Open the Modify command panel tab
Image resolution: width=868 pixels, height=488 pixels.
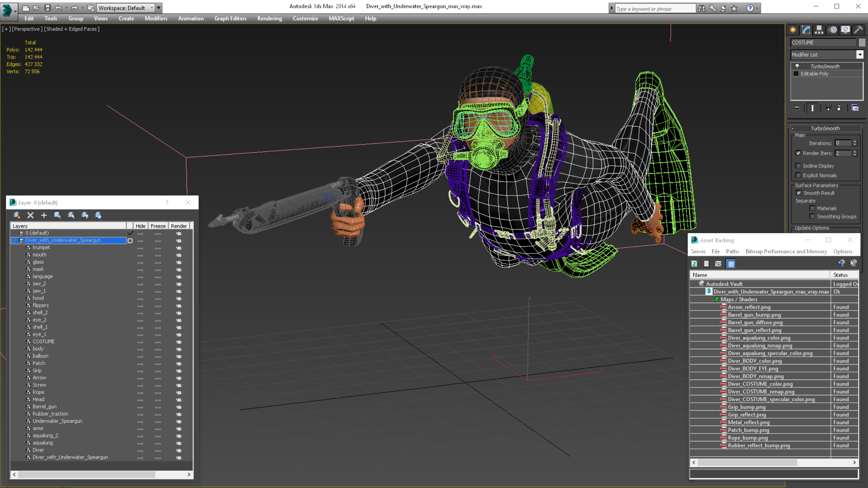806,30
